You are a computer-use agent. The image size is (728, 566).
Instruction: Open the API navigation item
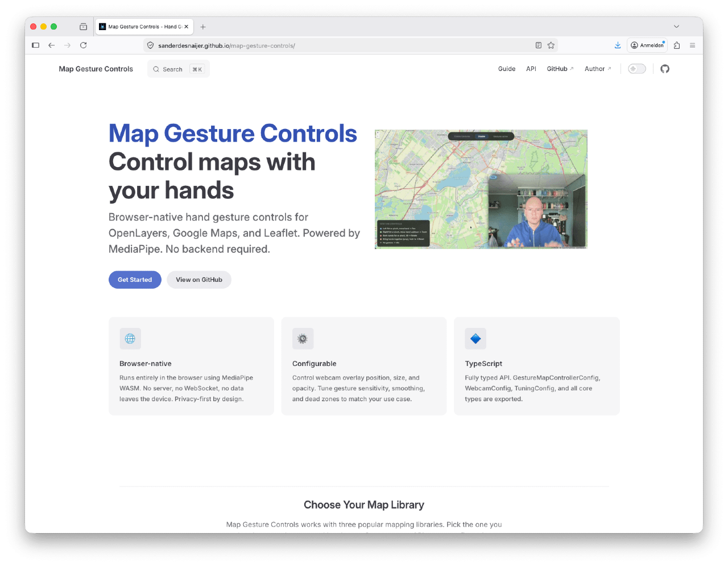click(531, 69)
